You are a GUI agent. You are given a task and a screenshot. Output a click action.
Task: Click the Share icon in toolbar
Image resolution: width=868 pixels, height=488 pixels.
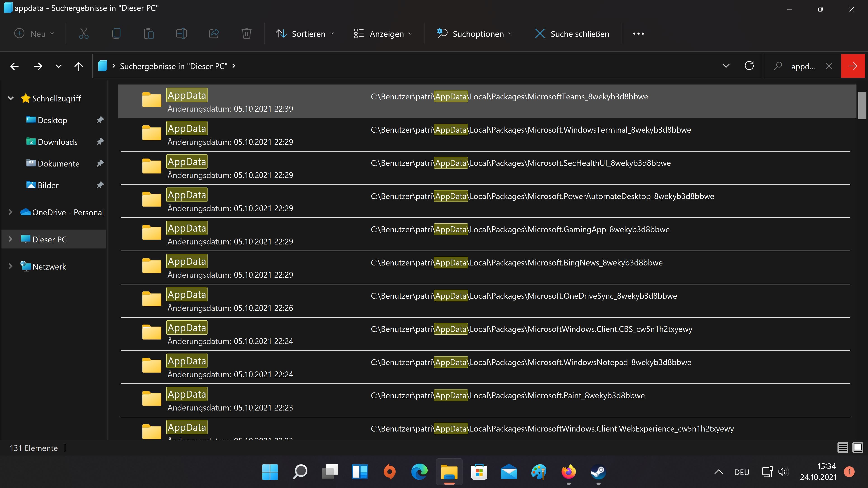(x=214, y=34)
